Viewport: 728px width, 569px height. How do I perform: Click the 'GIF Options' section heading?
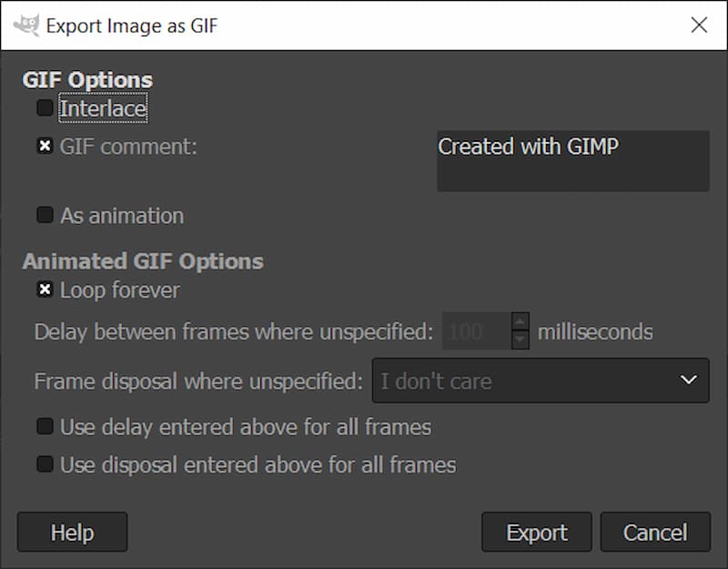click(87, 80)
